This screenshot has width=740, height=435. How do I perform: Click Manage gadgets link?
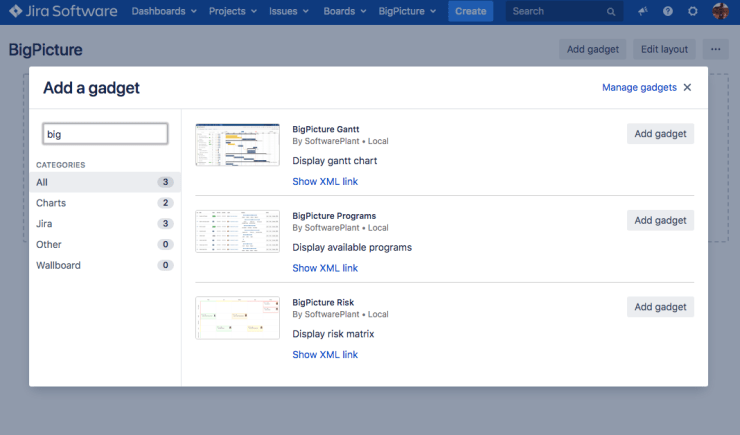pyautogui.click(x=639, y=88)
